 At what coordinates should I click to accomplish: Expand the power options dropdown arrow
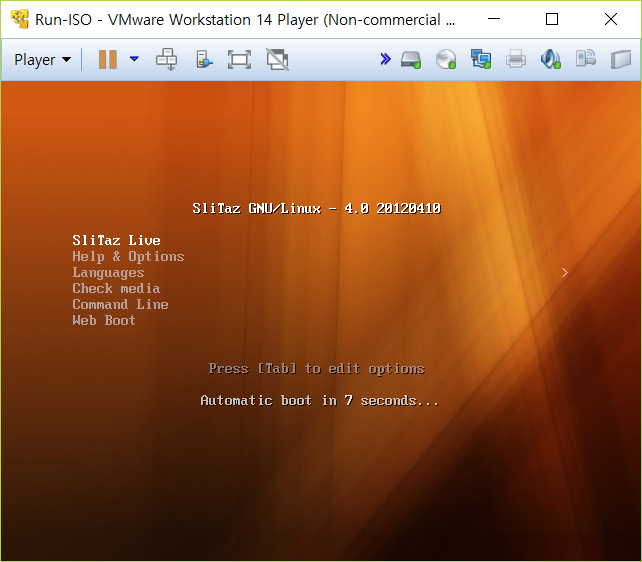(134, 59)
